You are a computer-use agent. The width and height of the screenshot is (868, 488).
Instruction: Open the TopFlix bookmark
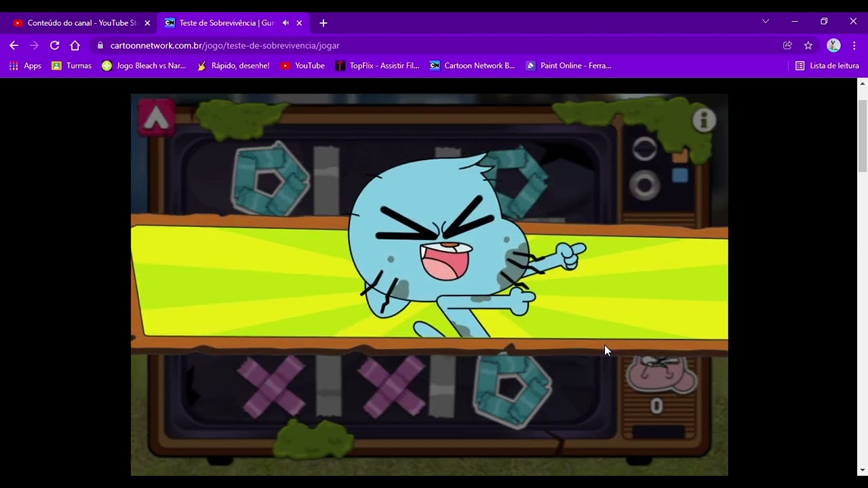(377, 66)
